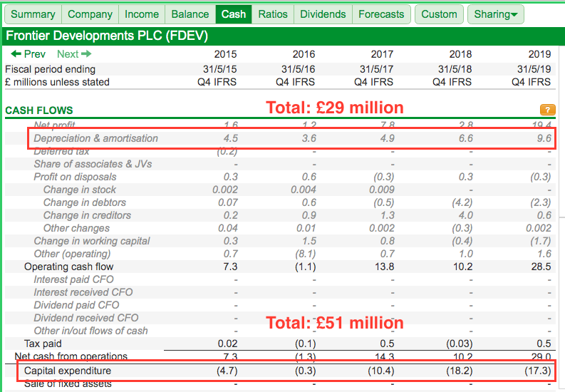Select the 28.5 operating cash flow value
565x392 pixels.
coord(541,267)
